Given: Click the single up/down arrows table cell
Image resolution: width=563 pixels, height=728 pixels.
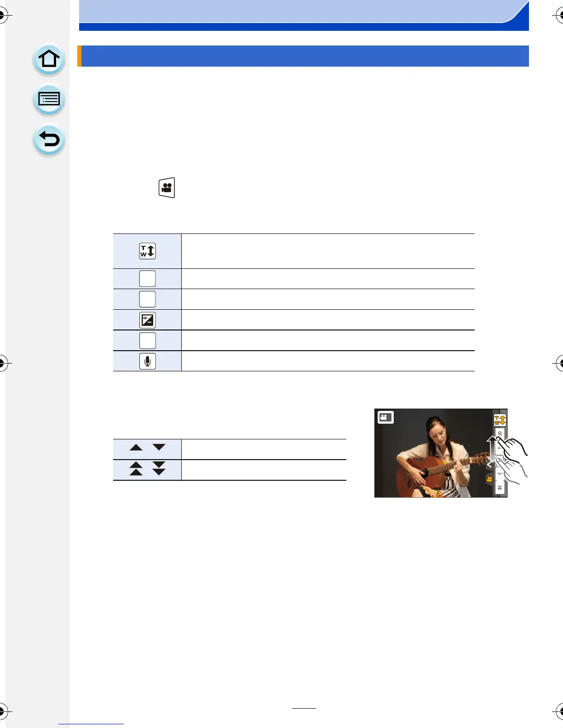Looking at the screenshot, I should [147, 449].
